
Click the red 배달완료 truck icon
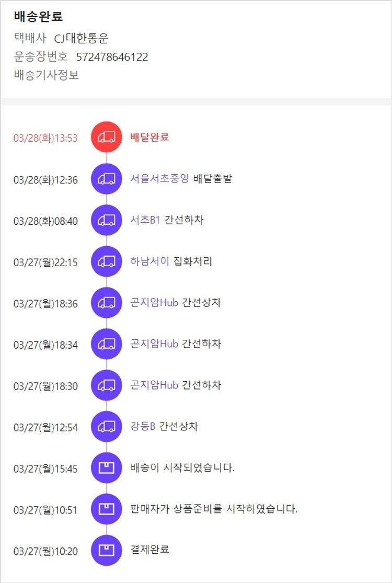107,138
